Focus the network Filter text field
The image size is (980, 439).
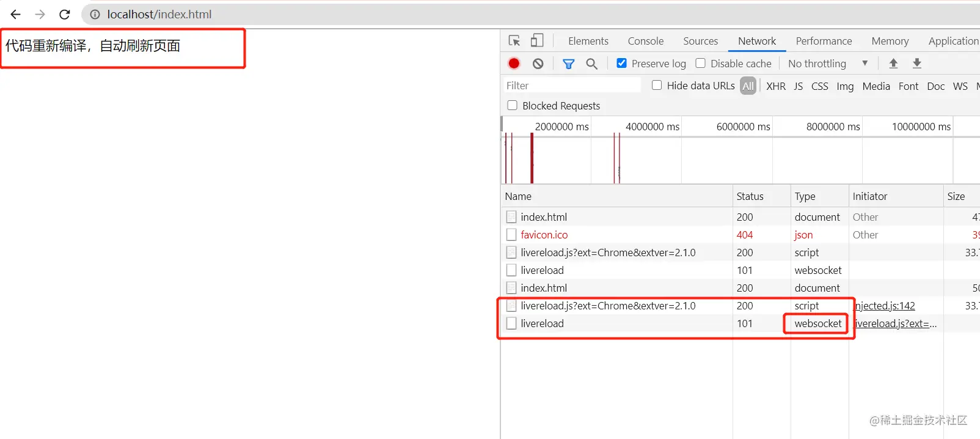coord(572,86)
